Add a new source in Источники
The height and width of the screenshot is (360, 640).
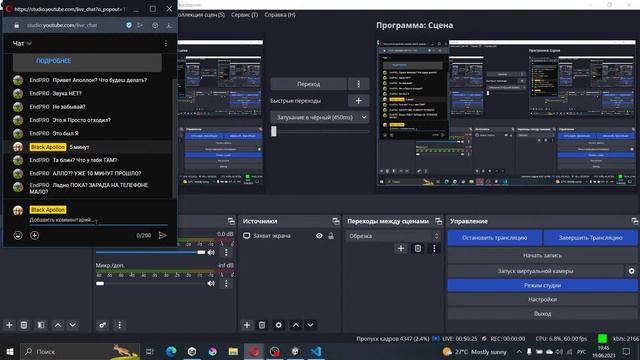pos(247,325)
